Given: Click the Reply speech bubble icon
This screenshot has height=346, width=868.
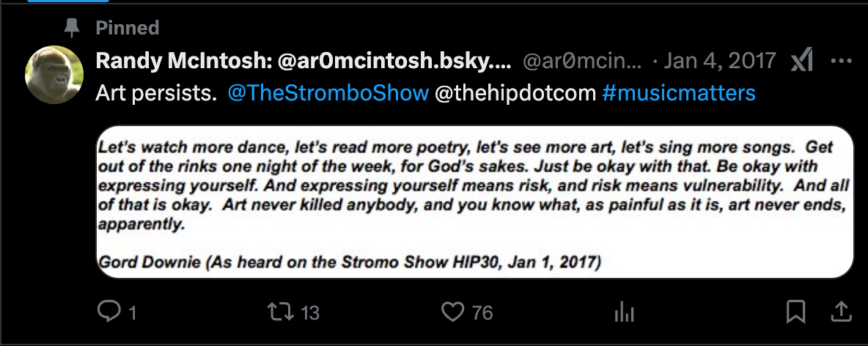Looking at the screenshot, I should click(108, 312).
